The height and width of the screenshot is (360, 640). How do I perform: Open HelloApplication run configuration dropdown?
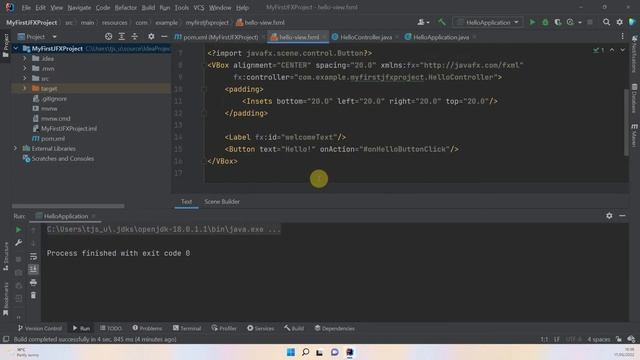pyautogui.click(x=489, y=22)
